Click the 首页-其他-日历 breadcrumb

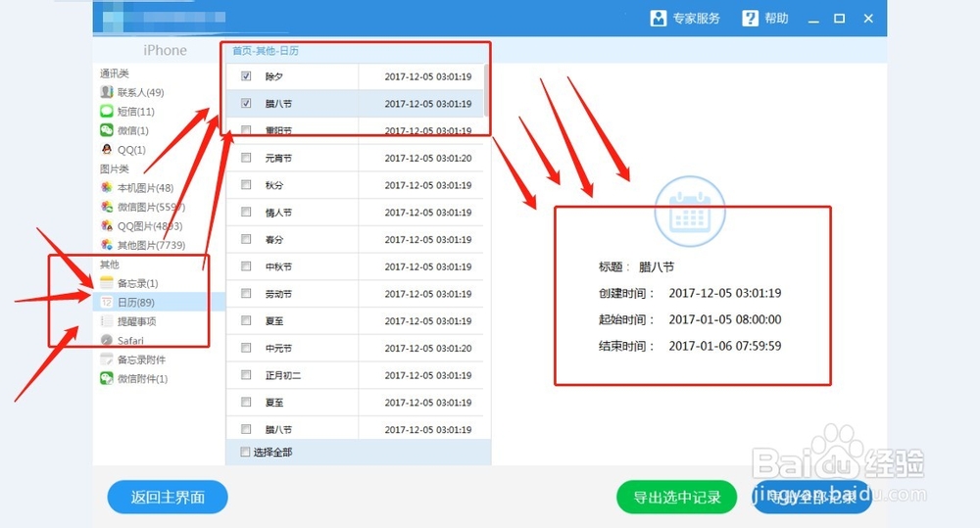[266, 51]
